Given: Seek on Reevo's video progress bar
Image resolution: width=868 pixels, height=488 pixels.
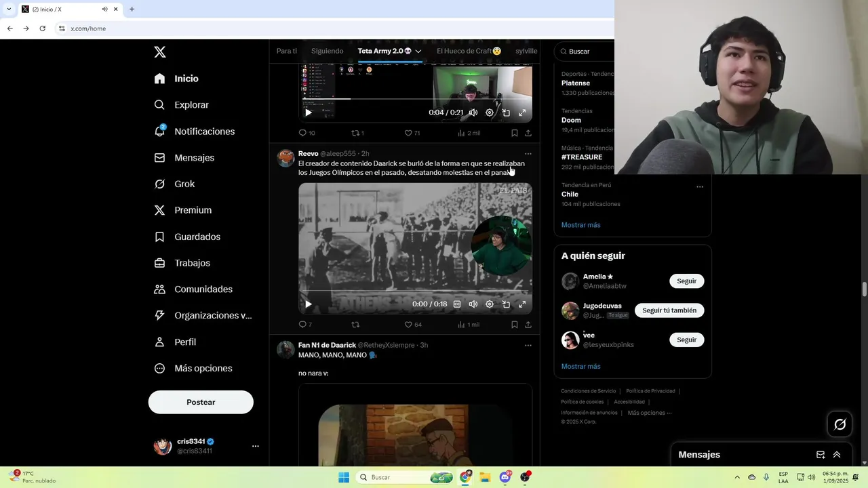Looking at the screenshot, I should pos(415,291).
